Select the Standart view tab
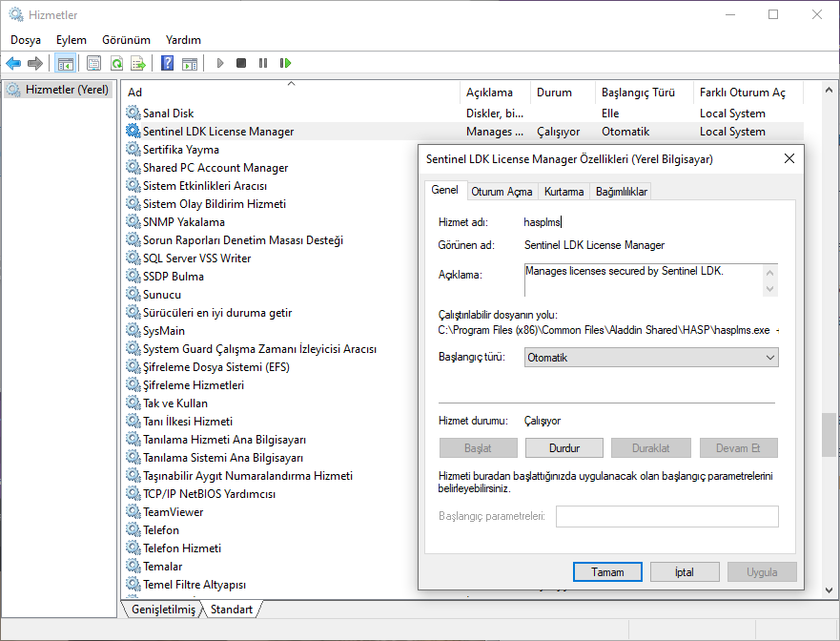This screenshot has height=641, width=840. (x=232, y=610)
